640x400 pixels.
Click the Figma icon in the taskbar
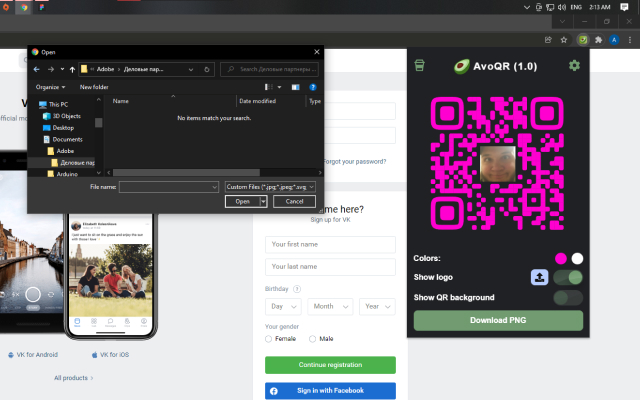[42, 7]
